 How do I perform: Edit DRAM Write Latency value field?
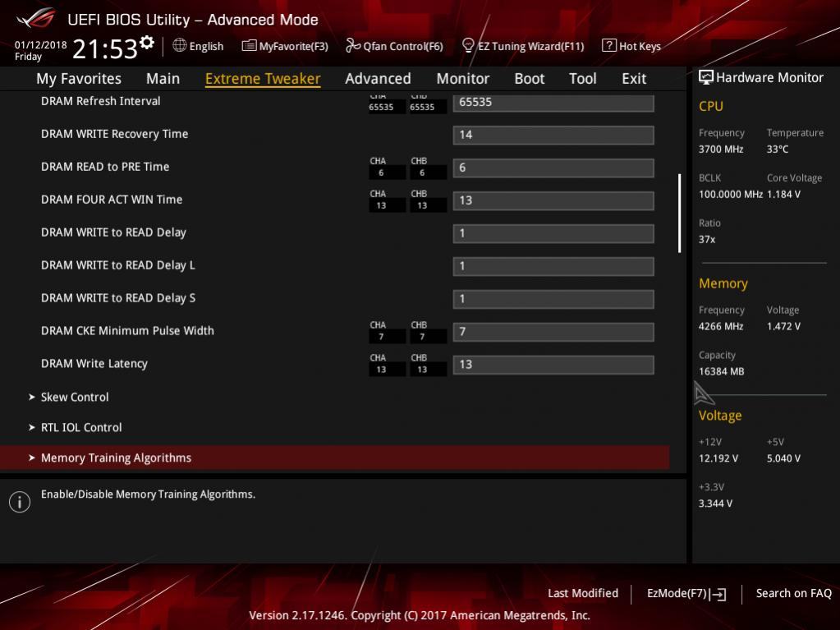tap(553, 365)
